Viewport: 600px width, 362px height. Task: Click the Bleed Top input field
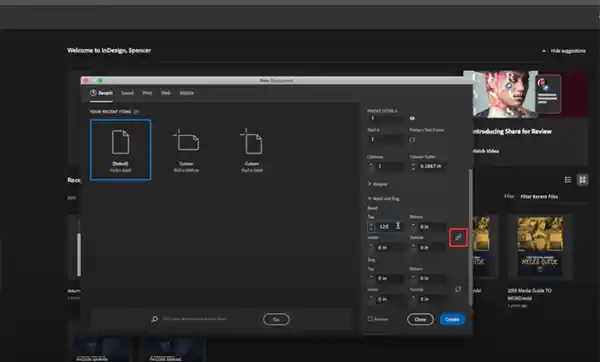pos(388,227)
